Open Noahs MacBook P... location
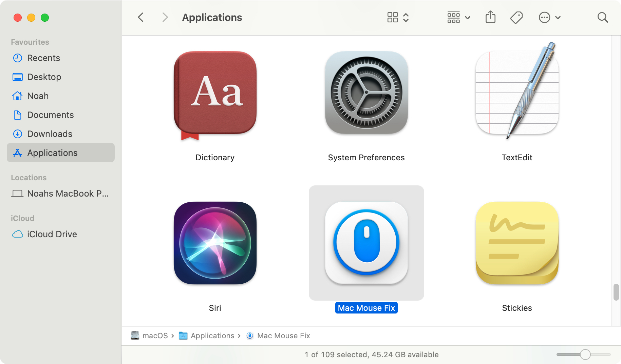The image size is (621, 364). coord(61,194)
